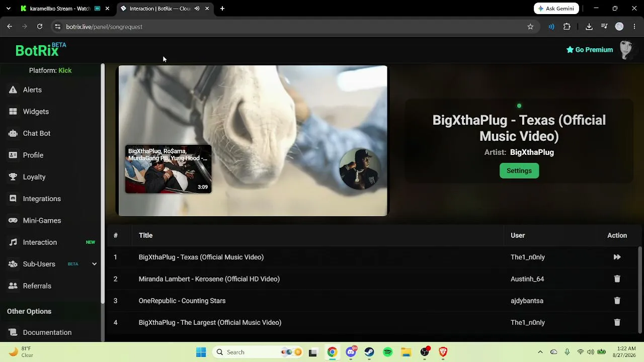Open the Chrome profile avatar

(x=619, y=27)
